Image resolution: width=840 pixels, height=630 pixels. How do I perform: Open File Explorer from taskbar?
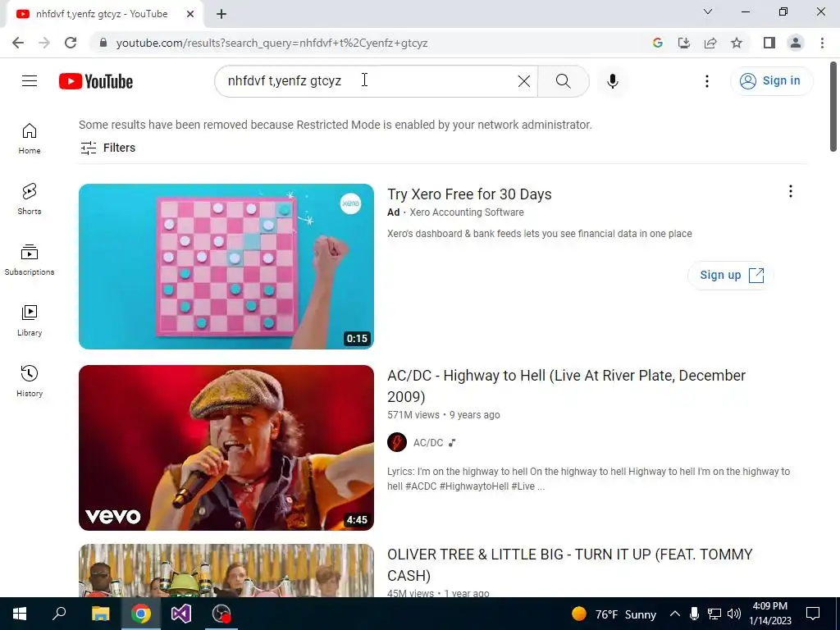coord(100,614)
